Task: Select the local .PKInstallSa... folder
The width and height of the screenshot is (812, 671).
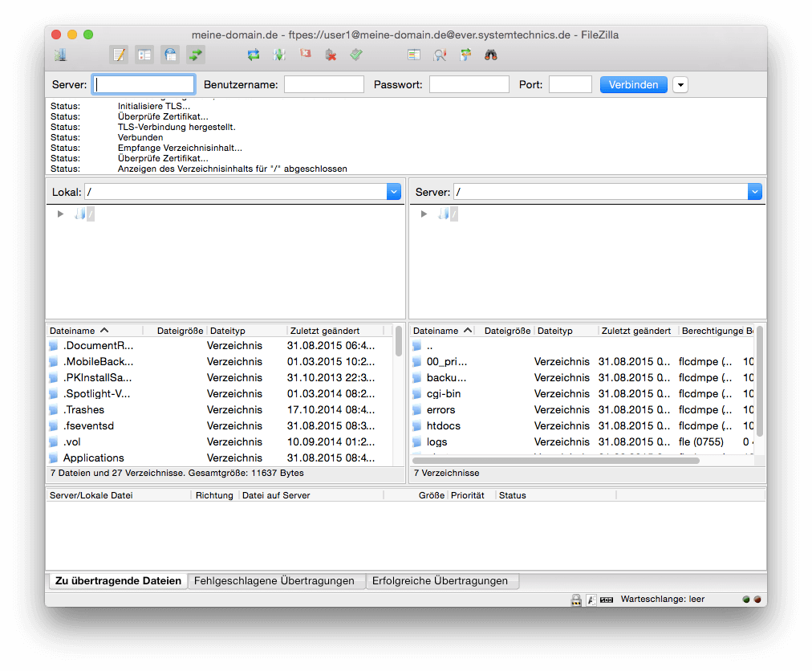Action: tap(220, 378)
